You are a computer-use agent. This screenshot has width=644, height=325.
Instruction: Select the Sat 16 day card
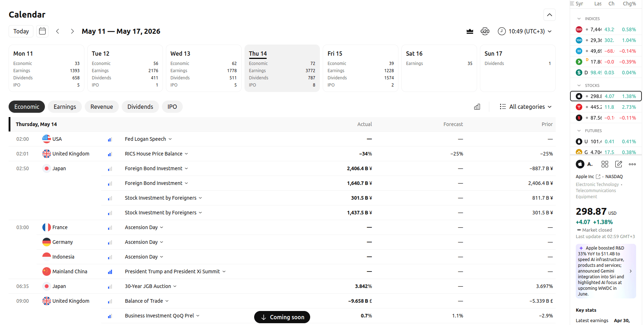(439, 68)
